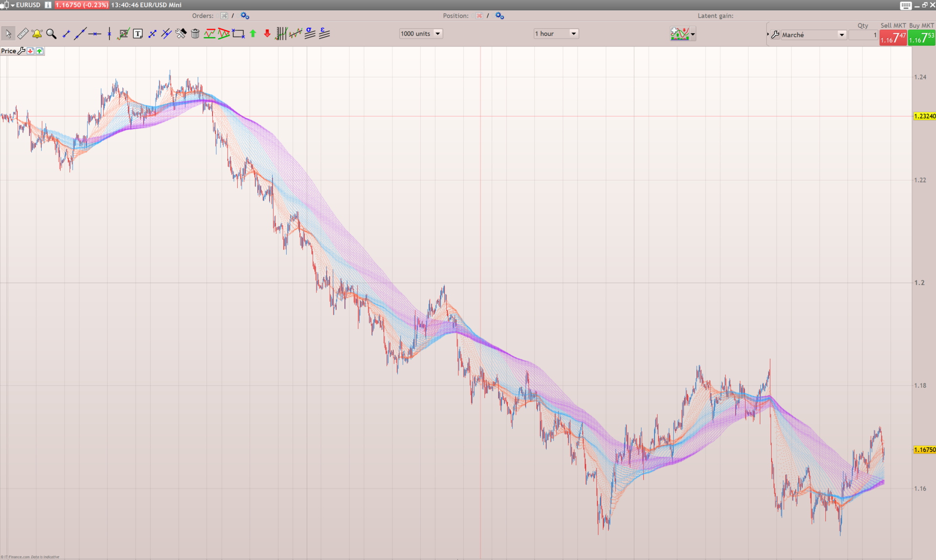Viewport: 936px width, 560px height.
Task: Open the Orders settings gear
Action: 245,16
